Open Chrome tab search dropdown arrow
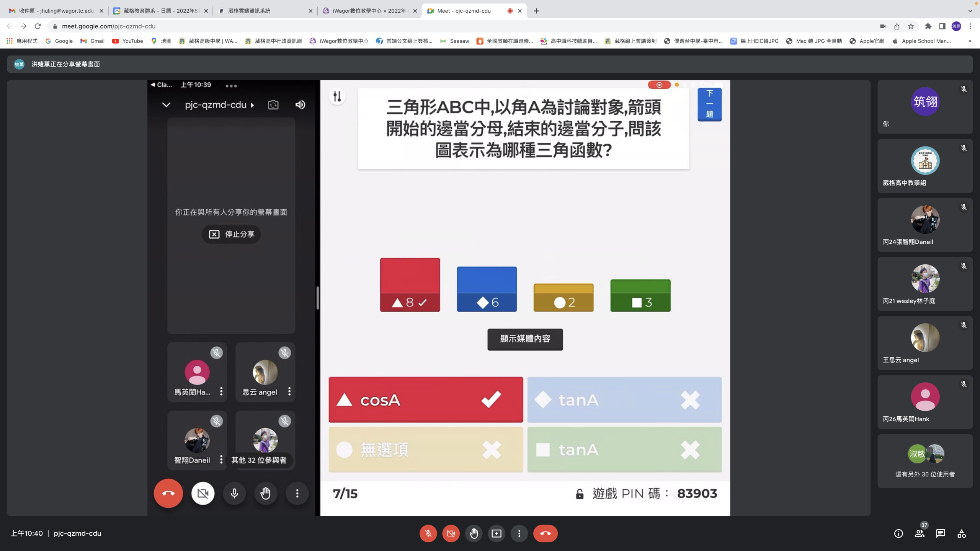The image size is (980, 551). click(970, 11)
